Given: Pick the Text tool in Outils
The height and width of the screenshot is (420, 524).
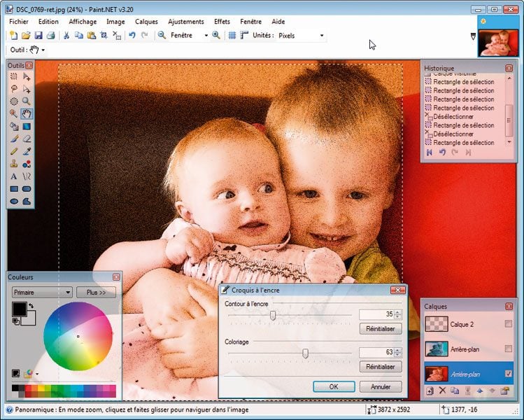Looking at the screenshot, I should point(14,176).
